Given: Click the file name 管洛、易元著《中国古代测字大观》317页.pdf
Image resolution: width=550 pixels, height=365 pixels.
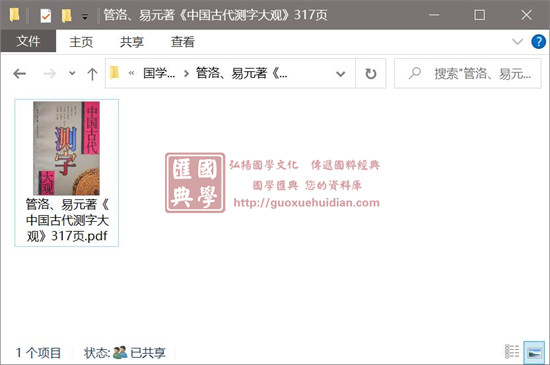Looking at the screenshot, I should pyautogui.click(x=67, y=220).
